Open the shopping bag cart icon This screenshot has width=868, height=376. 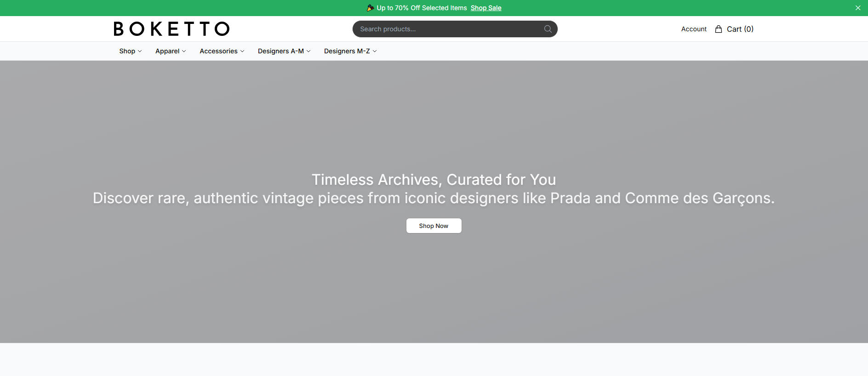pos(719,29)
